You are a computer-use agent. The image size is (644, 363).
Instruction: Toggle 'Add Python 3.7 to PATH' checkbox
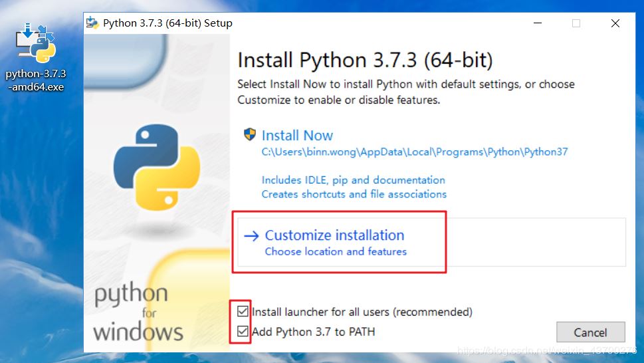[243, 331]
